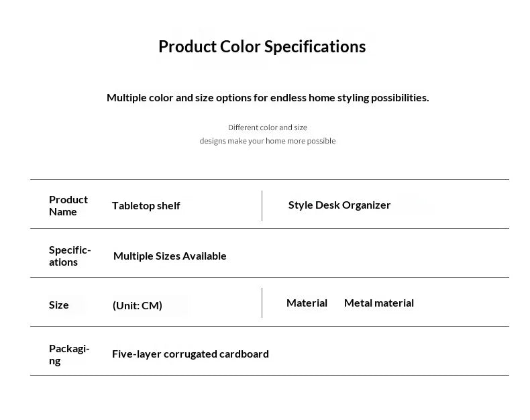Click the word Specifications in the title
This screenshot has width=530, height=420.
[x=315, y=47]
